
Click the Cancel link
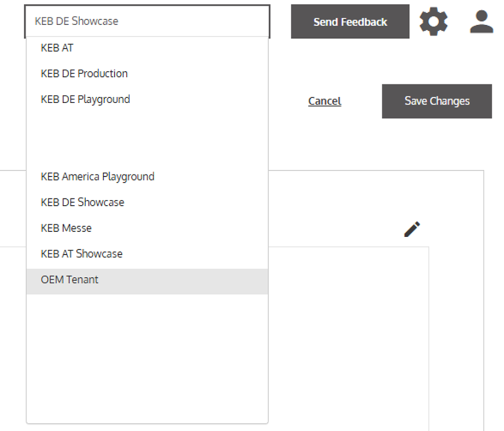coord(324,101)
